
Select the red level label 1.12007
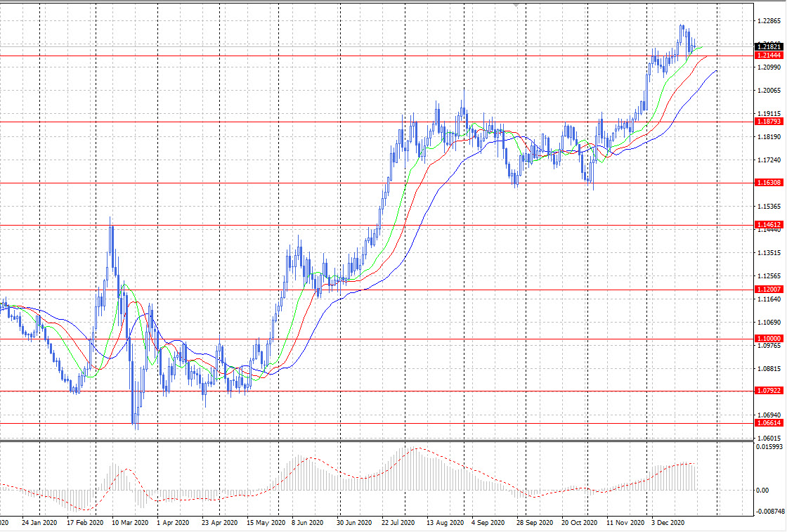[769, 289]
